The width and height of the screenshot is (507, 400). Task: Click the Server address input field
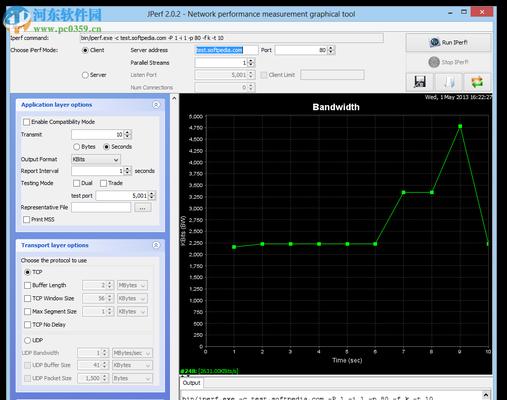(x=226, y=50)
